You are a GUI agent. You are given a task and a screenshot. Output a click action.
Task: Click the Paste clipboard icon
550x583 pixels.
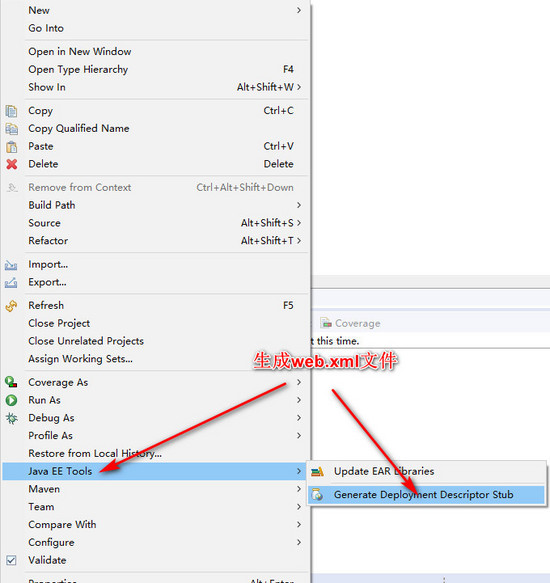[x=11, y=146]
